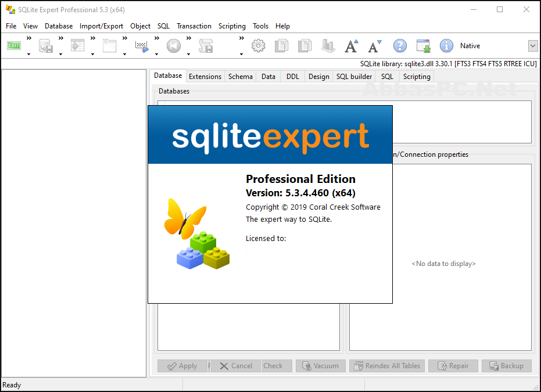Open the Native library dropdown arrow
The width and height of the screenshot is (541, 392).
533,45
